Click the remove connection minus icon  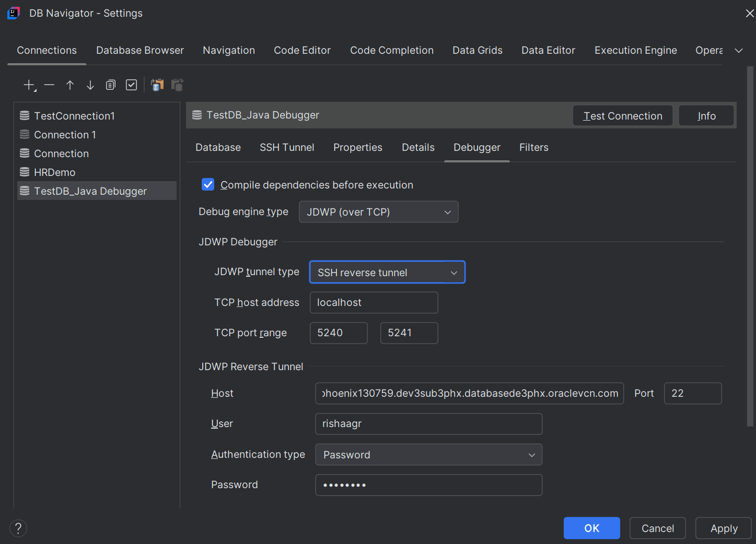(x=50, y=85)
